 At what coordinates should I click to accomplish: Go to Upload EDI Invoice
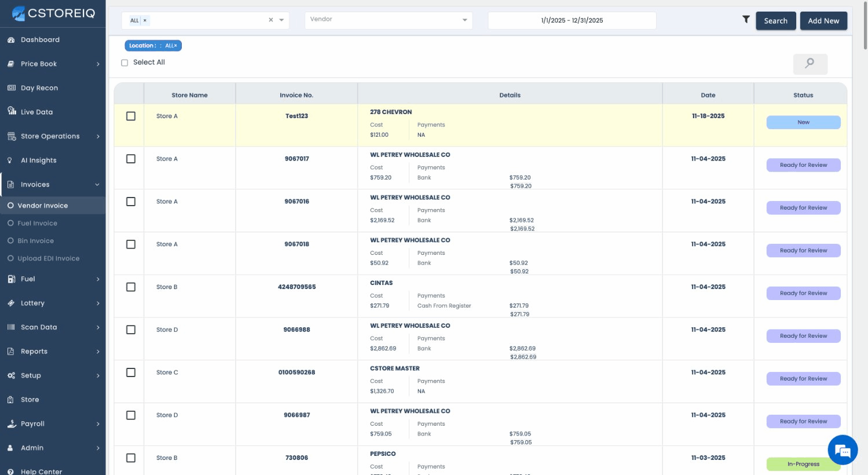click(48, 258)
